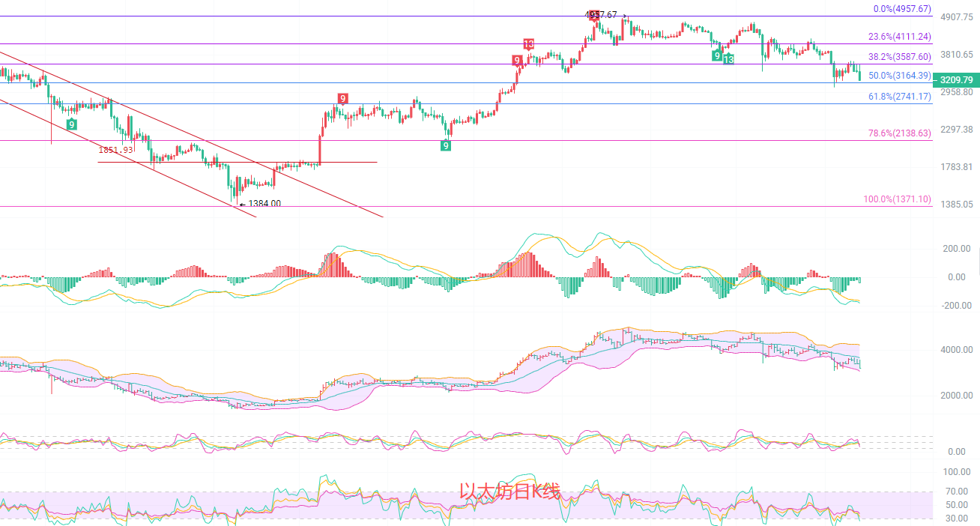
Task: Click the red 13 sequential marker
Action: pyautogui.click(x=528, y=44)
